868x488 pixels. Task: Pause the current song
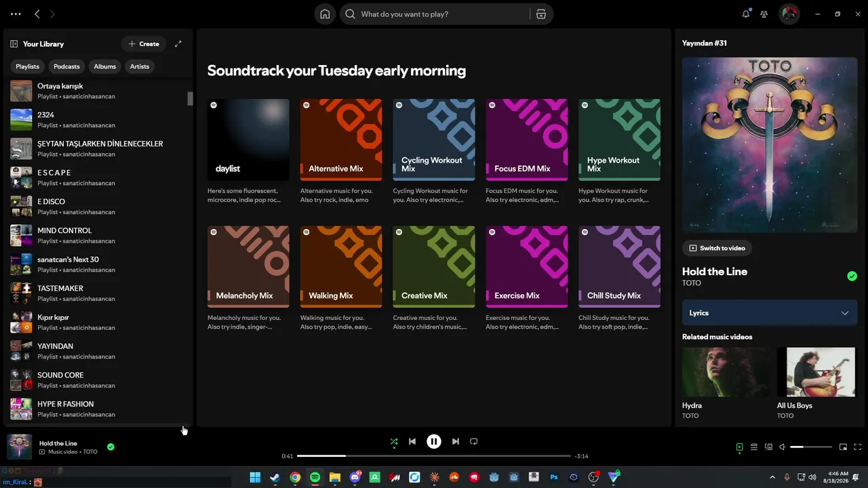(x=434, y=442)
